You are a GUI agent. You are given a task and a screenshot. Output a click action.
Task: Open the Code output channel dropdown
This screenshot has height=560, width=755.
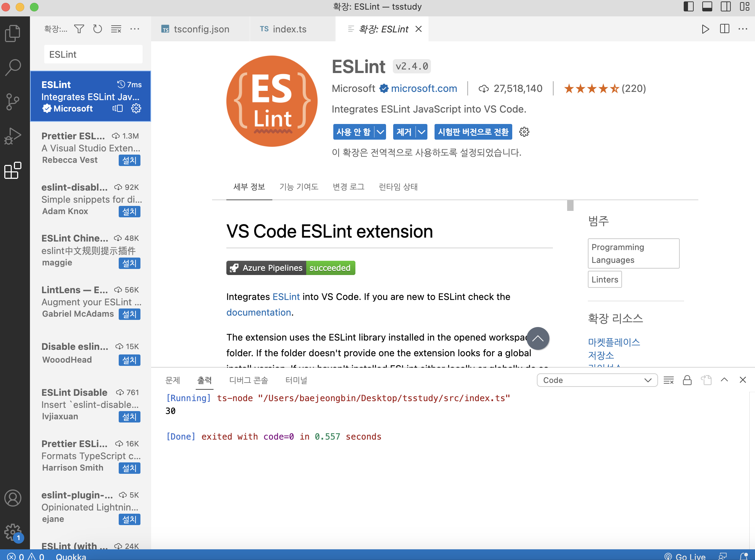[x=597, y=380]
